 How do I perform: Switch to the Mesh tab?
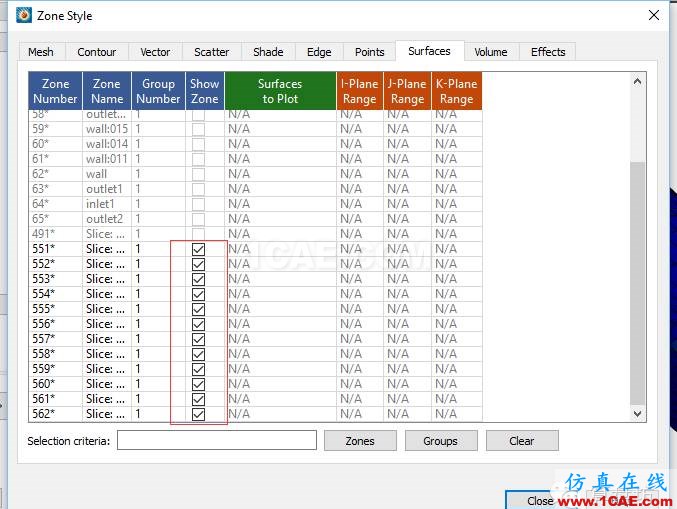(x=41, y=52)
